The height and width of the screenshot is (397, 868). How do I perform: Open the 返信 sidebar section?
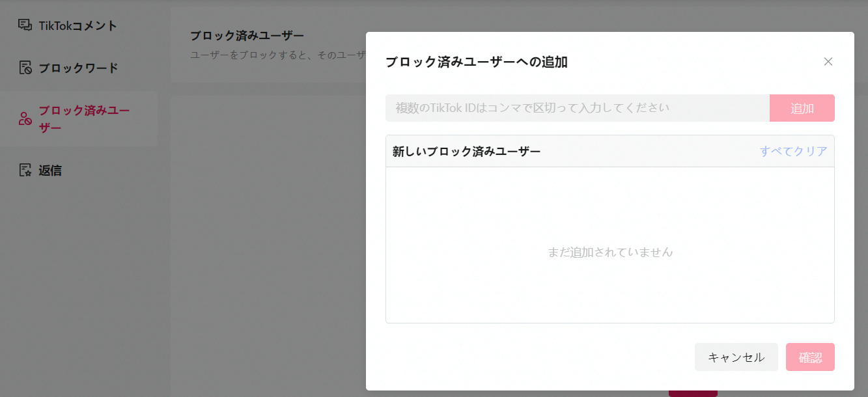coord(50,171)
